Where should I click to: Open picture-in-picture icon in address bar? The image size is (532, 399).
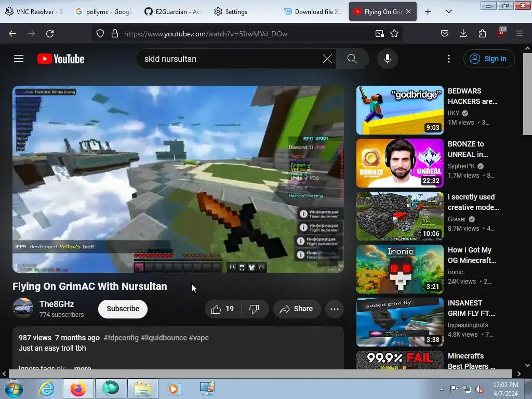point(379,34)
